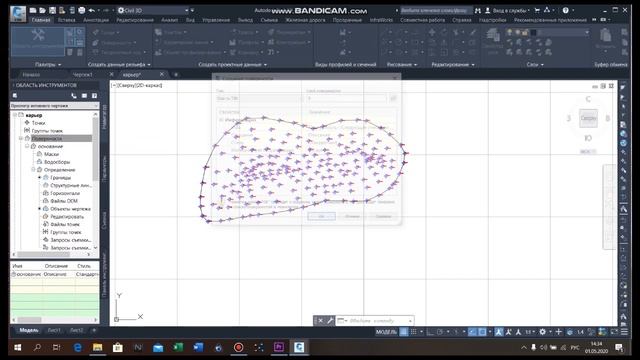Click the Сверху face of the ViewCube
640x360 pixels.
[588, 118]
